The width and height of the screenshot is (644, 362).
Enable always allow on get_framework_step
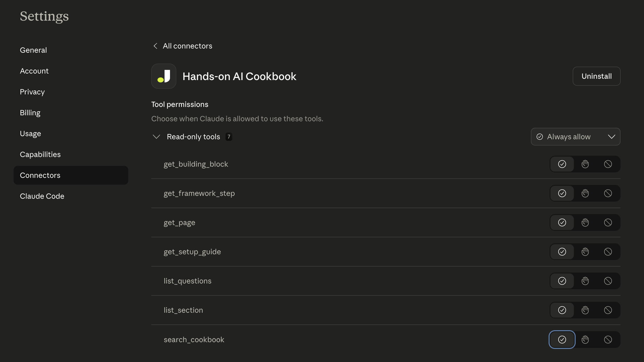562,193
